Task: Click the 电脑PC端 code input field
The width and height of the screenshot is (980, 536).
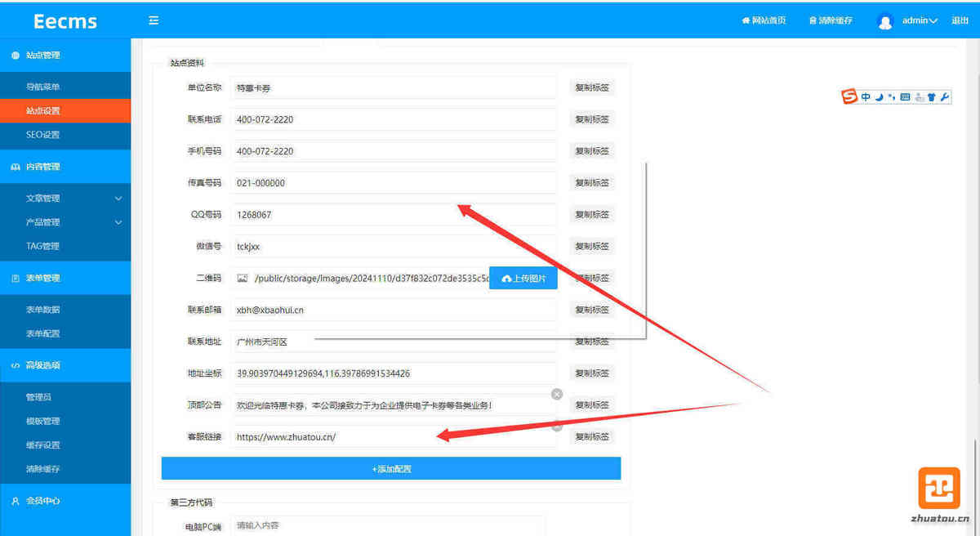Action: pyautogui.click(x=388, y=525)
